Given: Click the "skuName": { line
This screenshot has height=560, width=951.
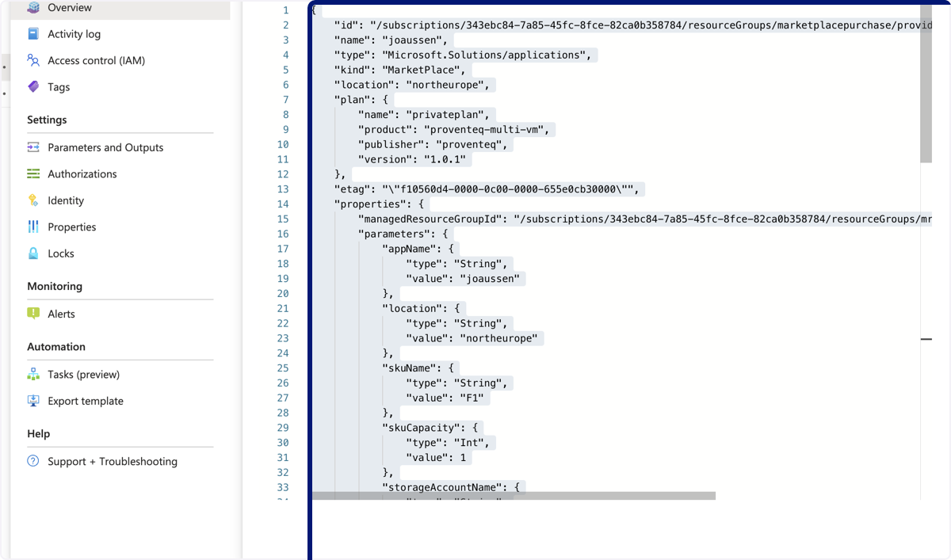Looking at the screenshot, I should pyautogui.click(x=420, y=368).
